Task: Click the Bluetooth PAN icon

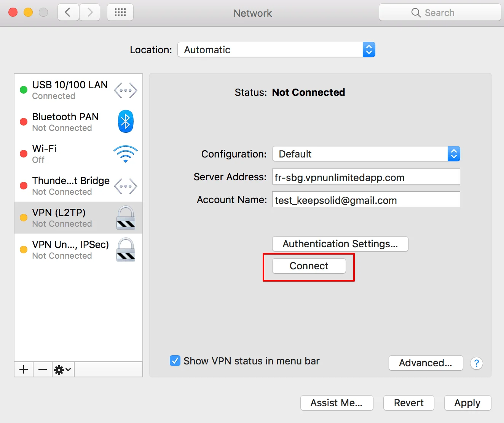Action: tap(126, 121)
